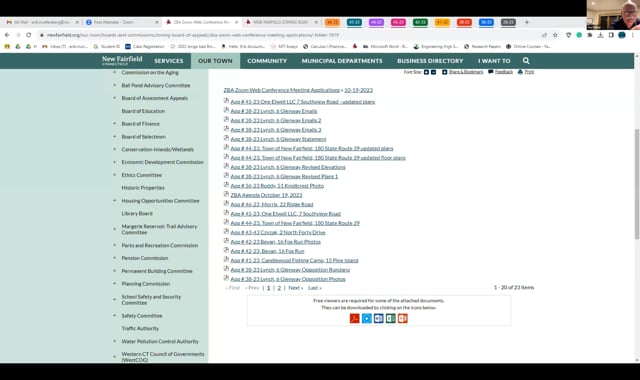Screen dimensions: 640x380
Task: Bookmark this page with star icon
Action: (x=555, y=35)
